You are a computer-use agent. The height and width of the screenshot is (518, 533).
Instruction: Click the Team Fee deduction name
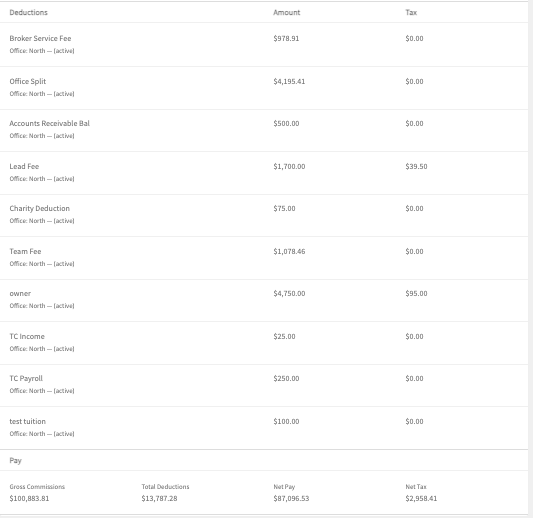[x=25, y=252]
